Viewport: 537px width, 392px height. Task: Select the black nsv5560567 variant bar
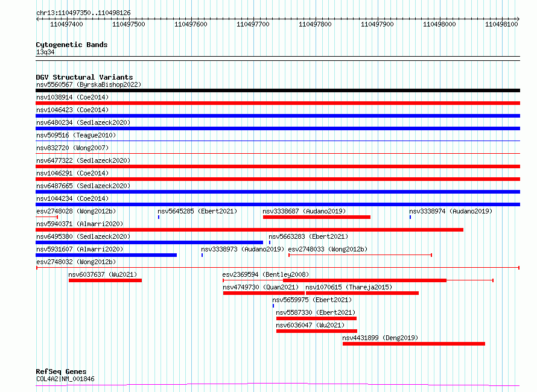click(278, 90)
